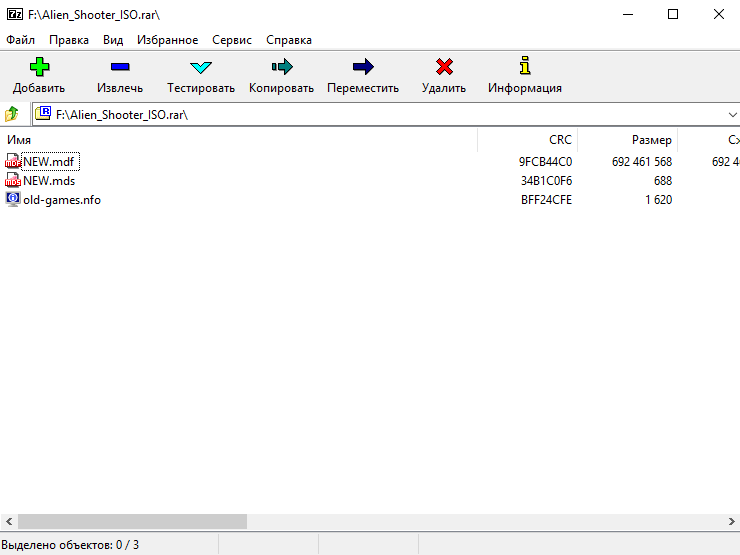The height and width of the screenshot is (555, 740).
Task: Click the address path F:\Alien_Shooter_ISO.rar\ field
Action: click(x=385, y=115)
